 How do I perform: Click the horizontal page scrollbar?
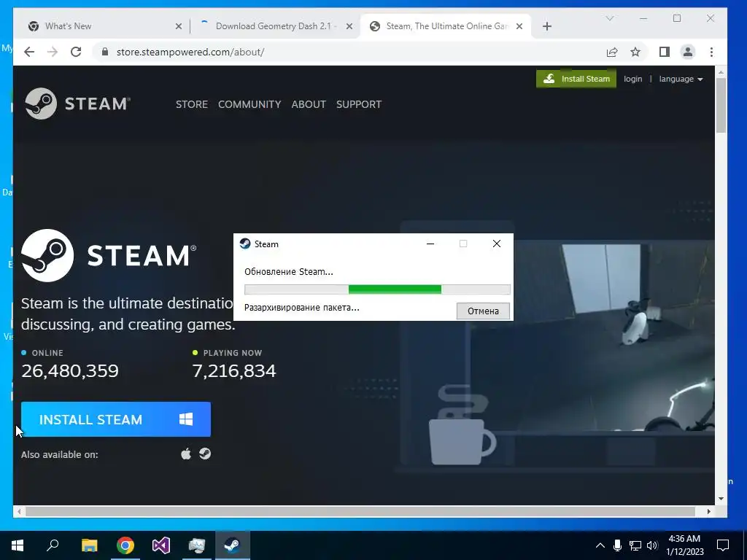[360, 511]
